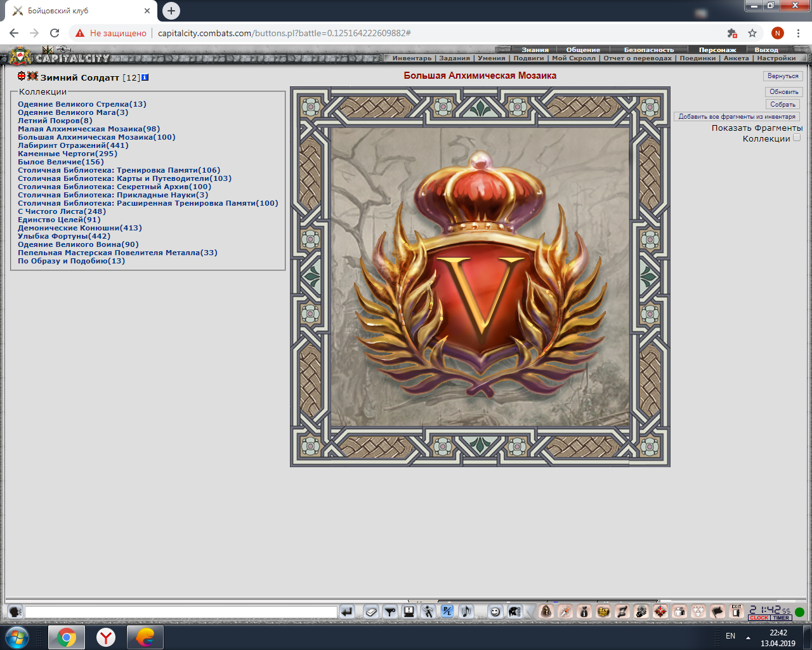Image resolution: width=812 pixels, height=650 pixels.
Task: Open the Знания menu
Action: [535, 50]
